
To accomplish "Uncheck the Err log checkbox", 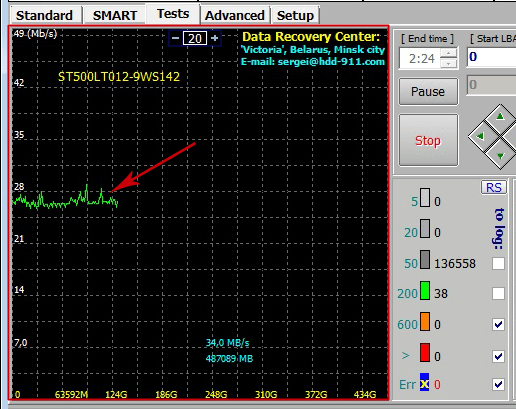I will [498, 384].
